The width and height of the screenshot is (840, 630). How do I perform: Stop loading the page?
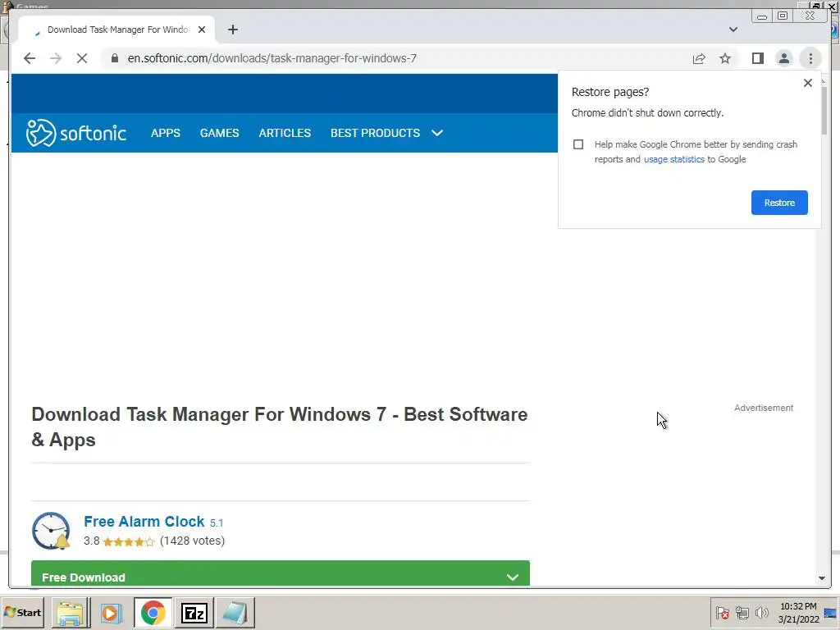click(x=82, y=58)
